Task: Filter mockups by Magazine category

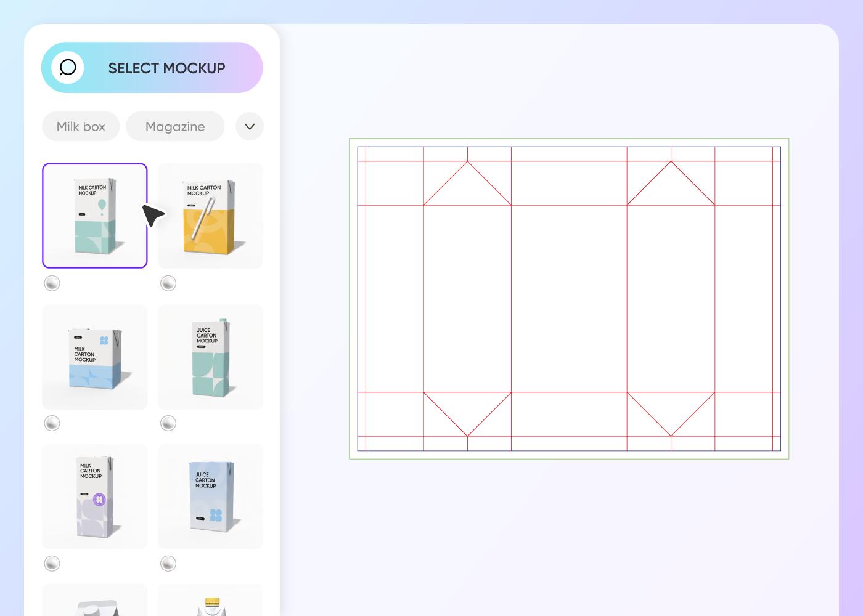Action: pyautogui.click(x=175, y=126)
